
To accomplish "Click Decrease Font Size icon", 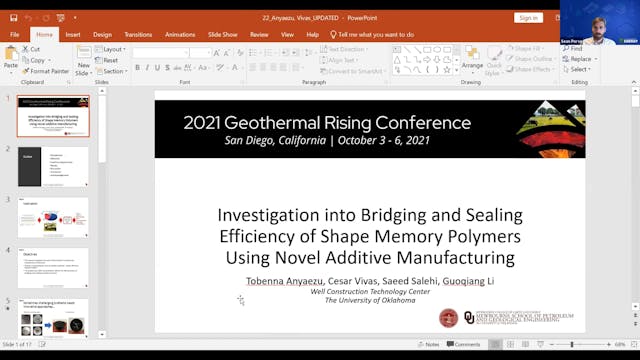I will (x=227, y=53).
